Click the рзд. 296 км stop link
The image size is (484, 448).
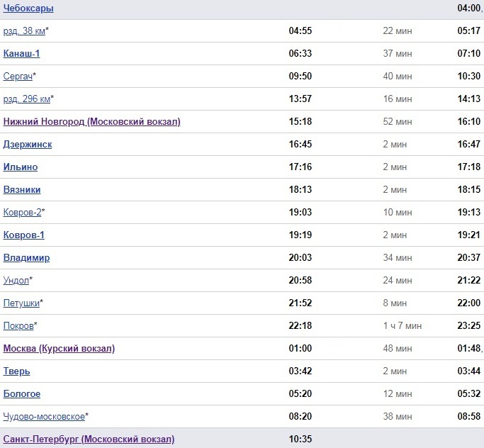[26, 99]
